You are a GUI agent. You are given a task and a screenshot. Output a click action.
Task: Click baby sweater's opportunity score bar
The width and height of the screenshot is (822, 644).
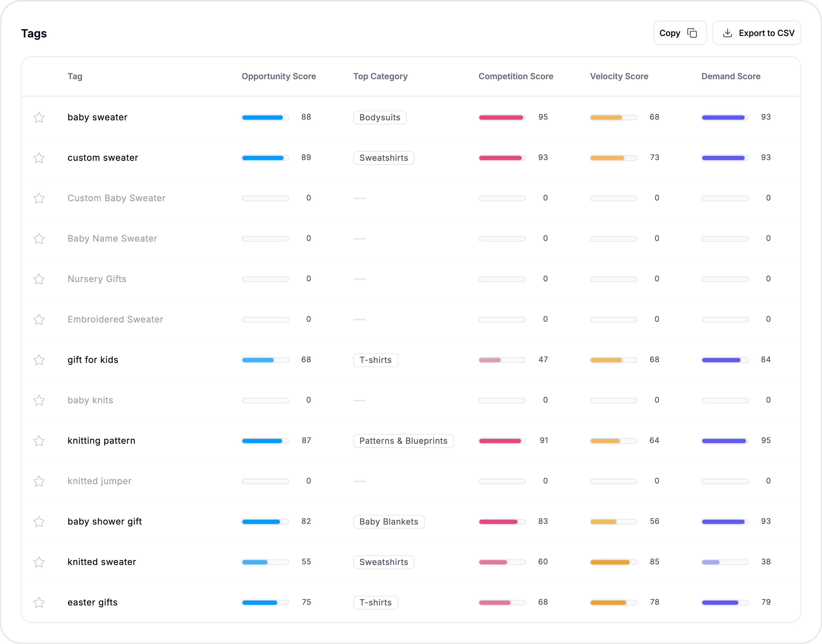265,118
